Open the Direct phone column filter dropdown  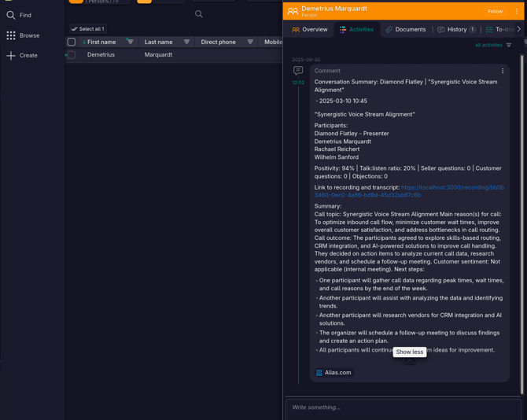point(250,42)
